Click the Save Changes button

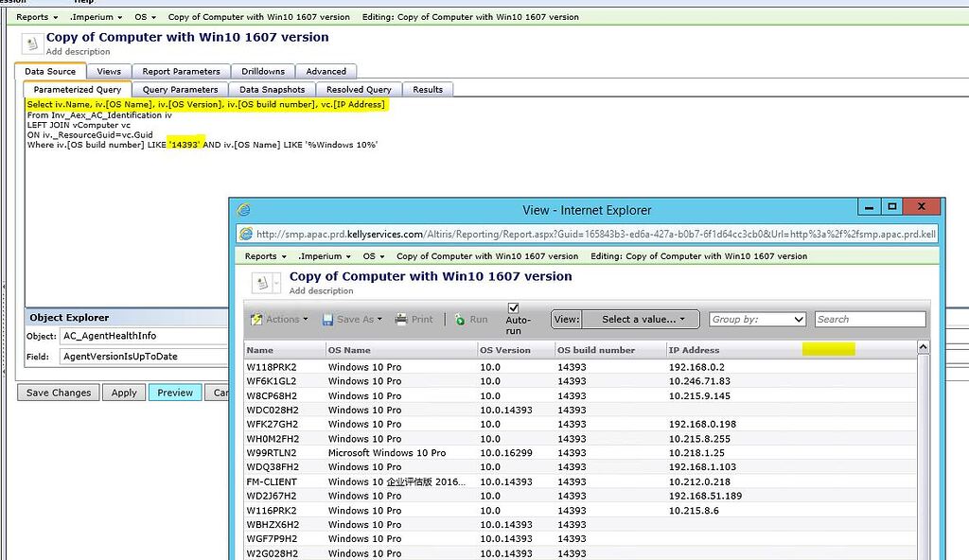click(x=57, y=392)
